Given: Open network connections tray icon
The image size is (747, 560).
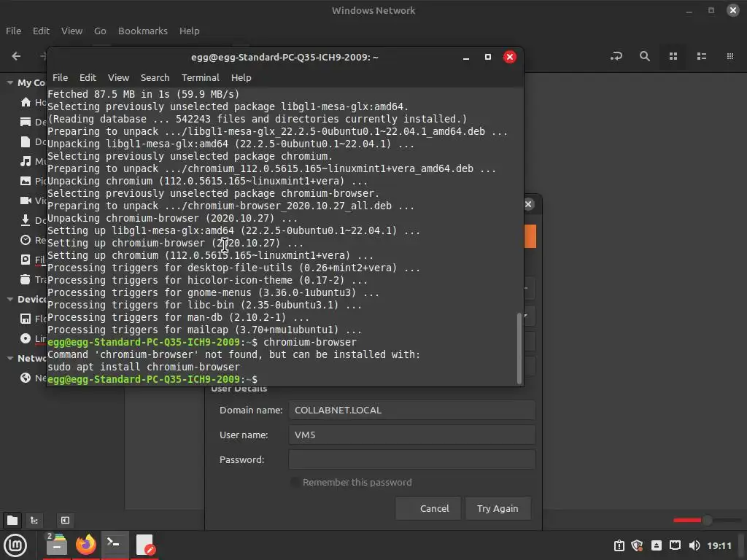Looking at the screenshot, I should point(675,545).
